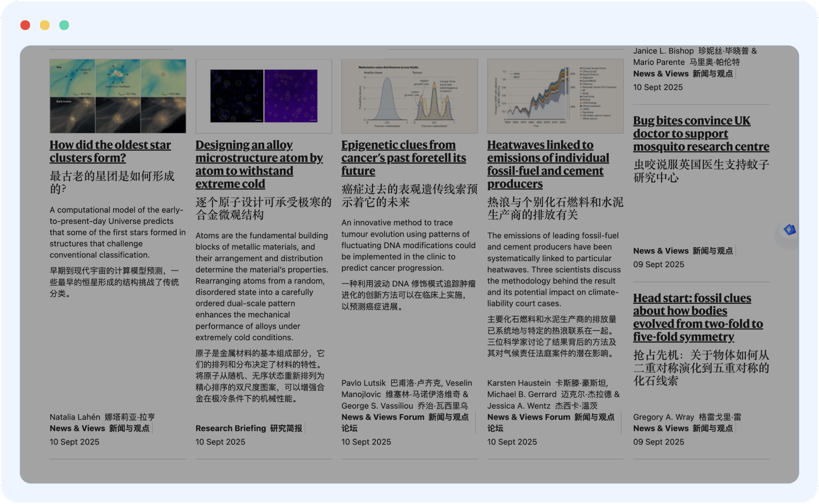The image size is (819, 504).
Task: Click the green maximize window button
Action: [64, 25]
